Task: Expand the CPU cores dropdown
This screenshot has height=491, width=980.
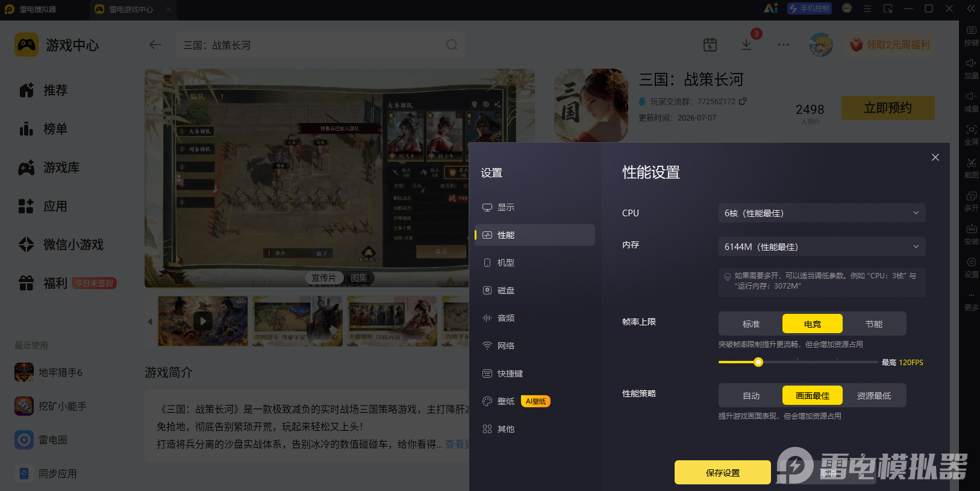Action: 822,213
